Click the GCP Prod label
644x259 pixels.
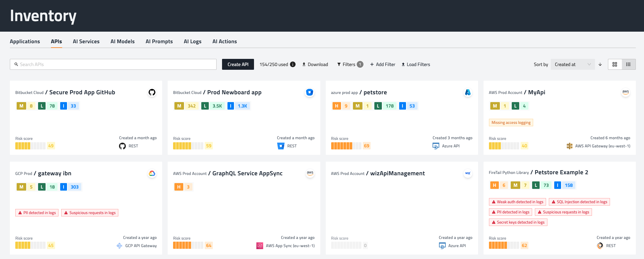coord(24,174)
